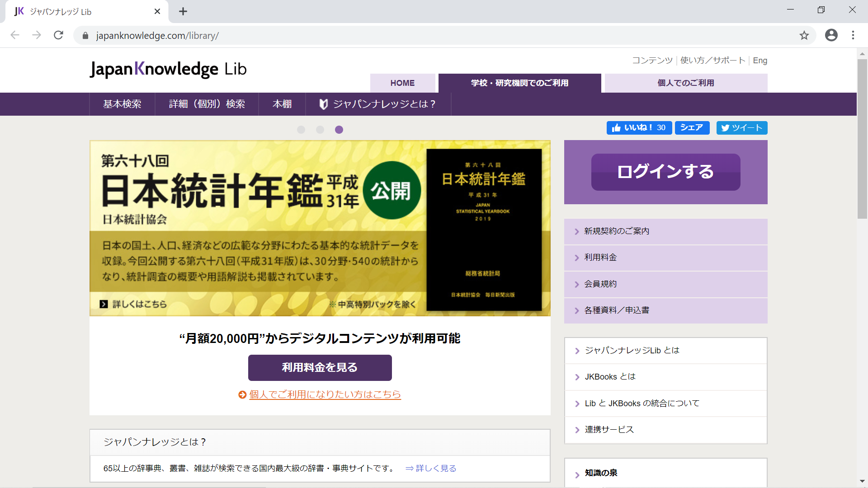Screen dimensions: 868x488
Task: Open the 学校・研究機関でのご利用 tab
Action: pos(519,83)
